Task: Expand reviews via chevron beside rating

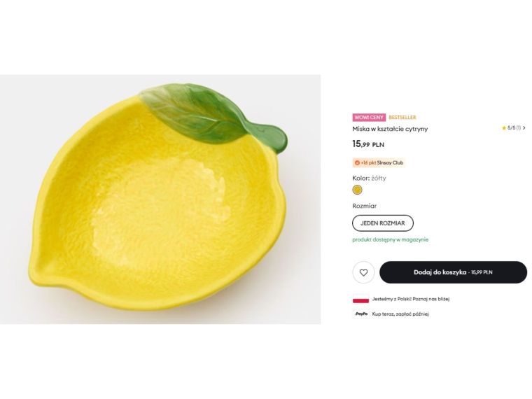Action: click(524, 128)
